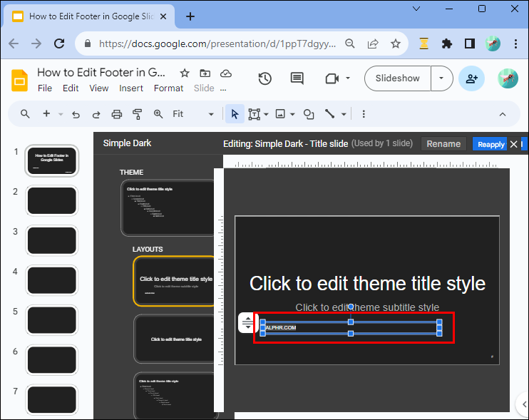
Task: Click the Reapply button
Action: (491, 144)
